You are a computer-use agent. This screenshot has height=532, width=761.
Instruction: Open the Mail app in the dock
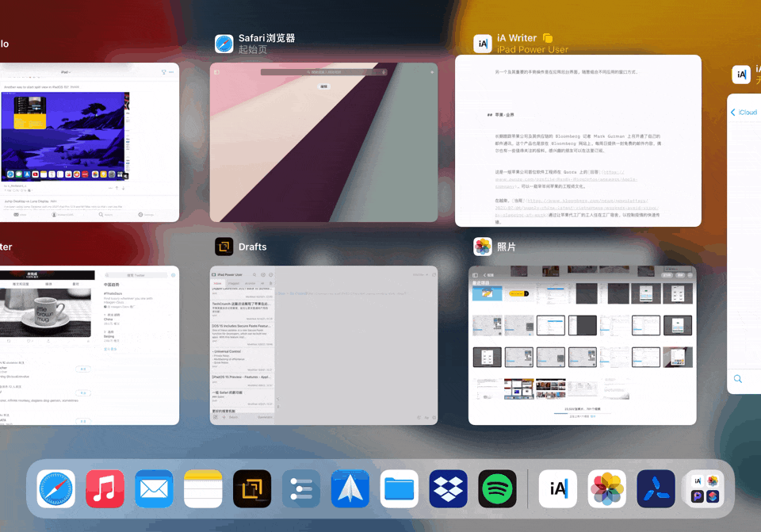(154, 489)
